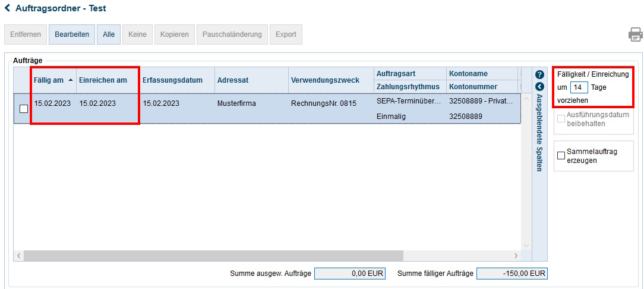Image resolution: width=644 pixels, height=289 pixels.
Task: Click the vertical scrollbar down arrow
Action: tap(526, 245)
